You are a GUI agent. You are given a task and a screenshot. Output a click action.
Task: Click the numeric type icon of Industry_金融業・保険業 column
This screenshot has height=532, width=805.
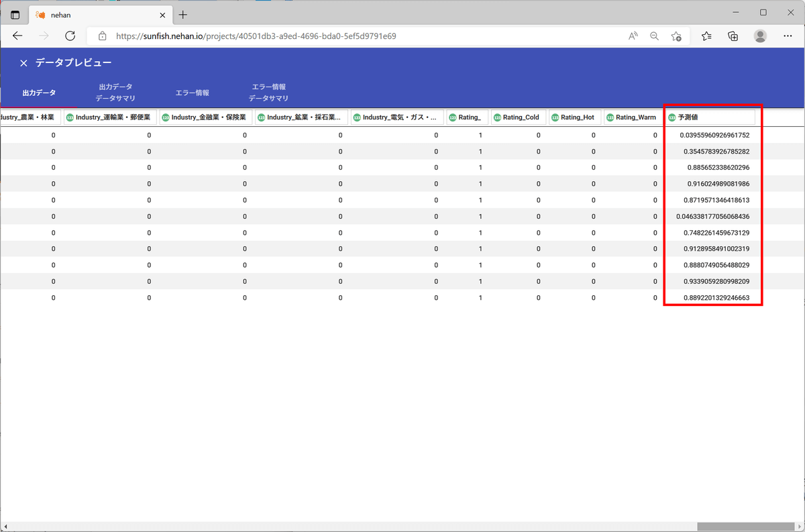(166, 117)
